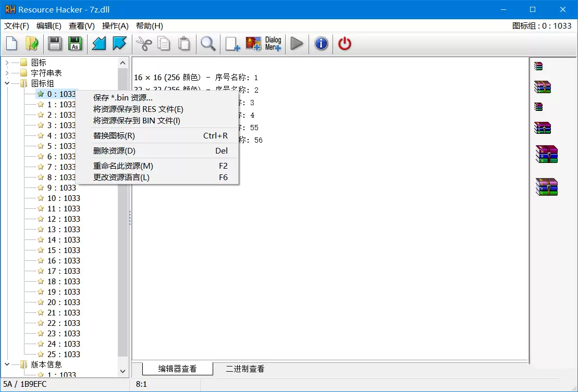Image resolution: width=578 pixels, height=392 pixels.
Task: Open the 查看(V) menu
Action: 82,26
